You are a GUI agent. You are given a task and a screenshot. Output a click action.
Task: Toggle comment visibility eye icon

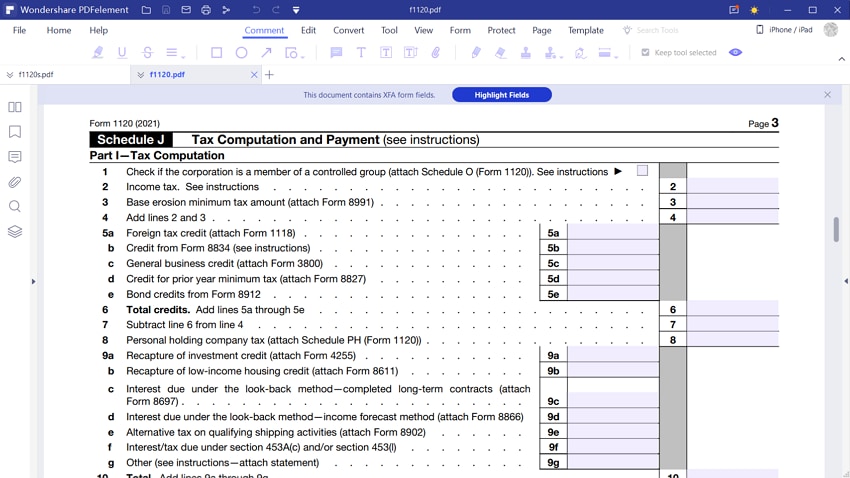[736, 53]
